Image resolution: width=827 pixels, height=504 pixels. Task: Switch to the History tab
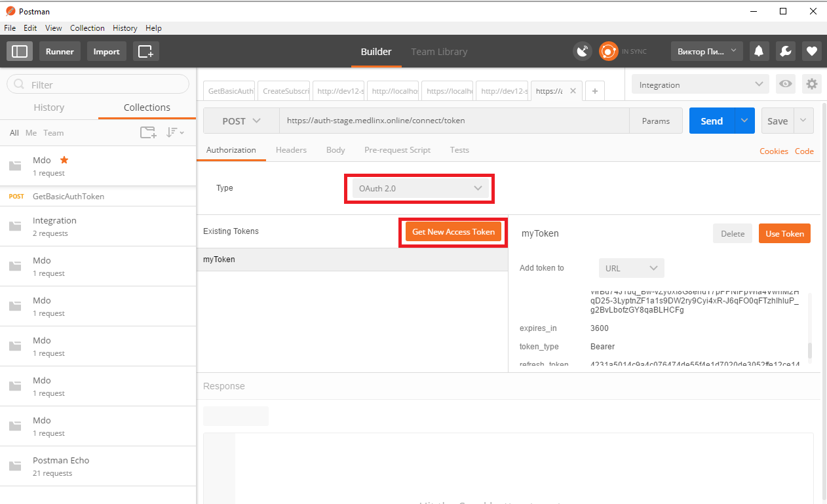[49, 107]
